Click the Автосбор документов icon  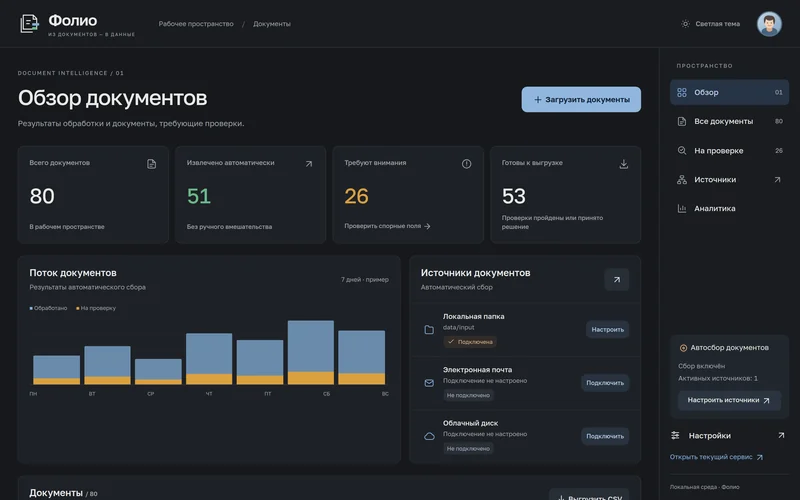pos(683,348)
